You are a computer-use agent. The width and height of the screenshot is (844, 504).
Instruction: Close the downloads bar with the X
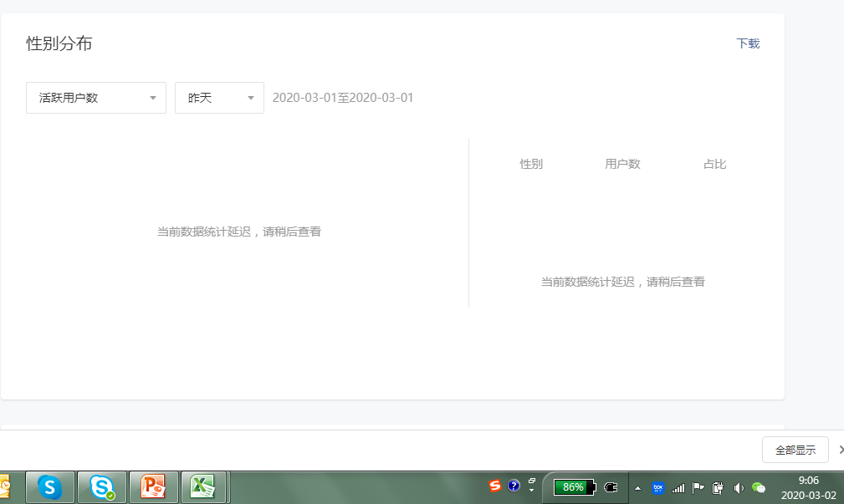coord(841,450)
